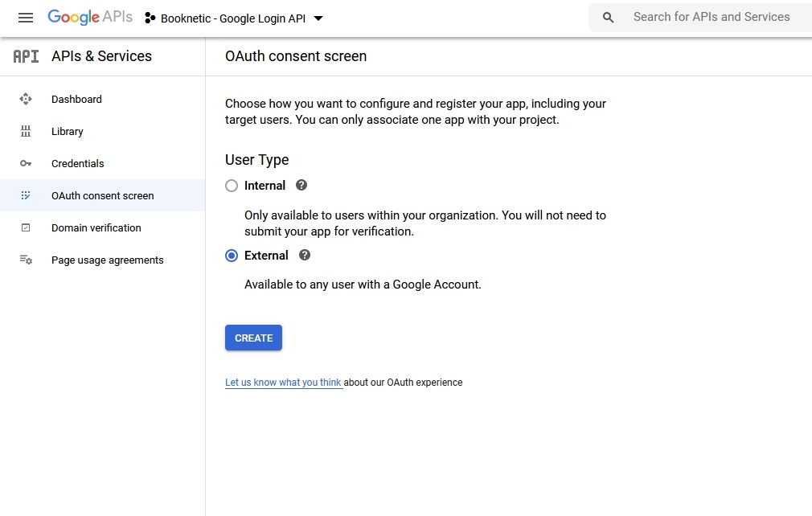Open the Credentials page from the sidebar
The width and height of the screenshot is (812, 516).
[x=77, y=163]
